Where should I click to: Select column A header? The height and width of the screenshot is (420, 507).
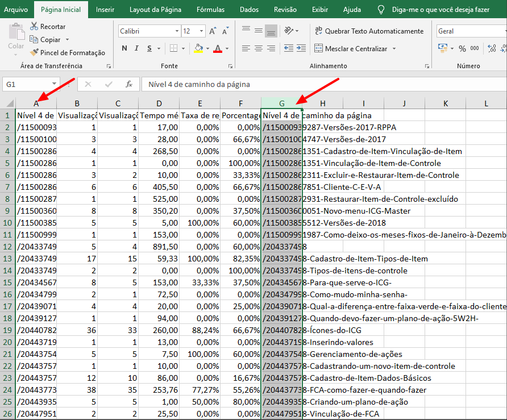pos(36,103)
